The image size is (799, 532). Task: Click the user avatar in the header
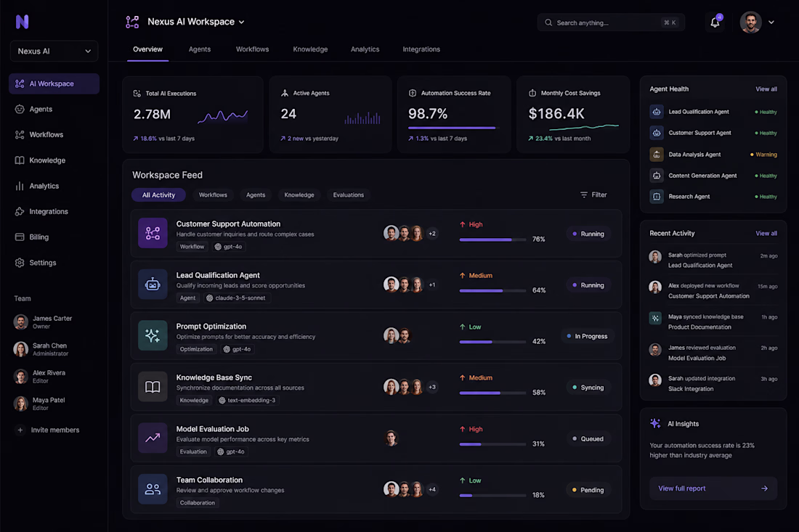point(750,22)
